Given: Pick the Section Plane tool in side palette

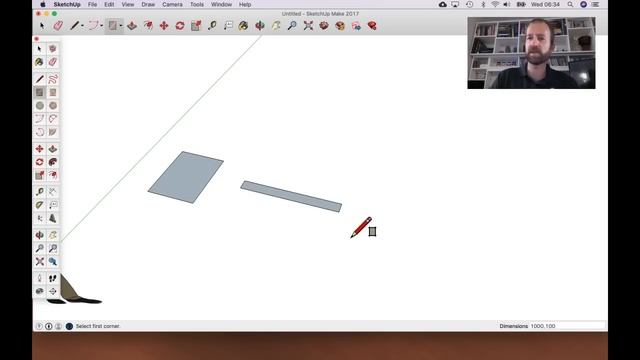Looking at the screenshot, I should click(53, 291).
